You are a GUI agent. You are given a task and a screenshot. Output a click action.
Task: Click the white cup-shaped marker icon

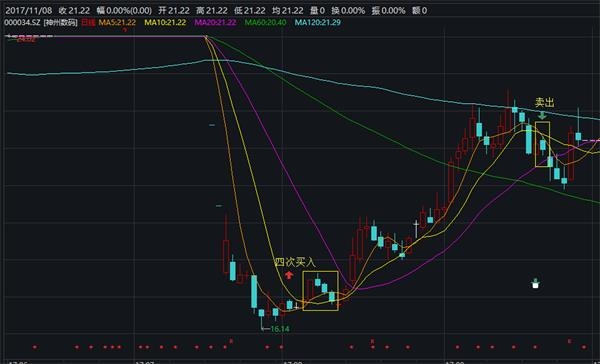pos(535,284)
